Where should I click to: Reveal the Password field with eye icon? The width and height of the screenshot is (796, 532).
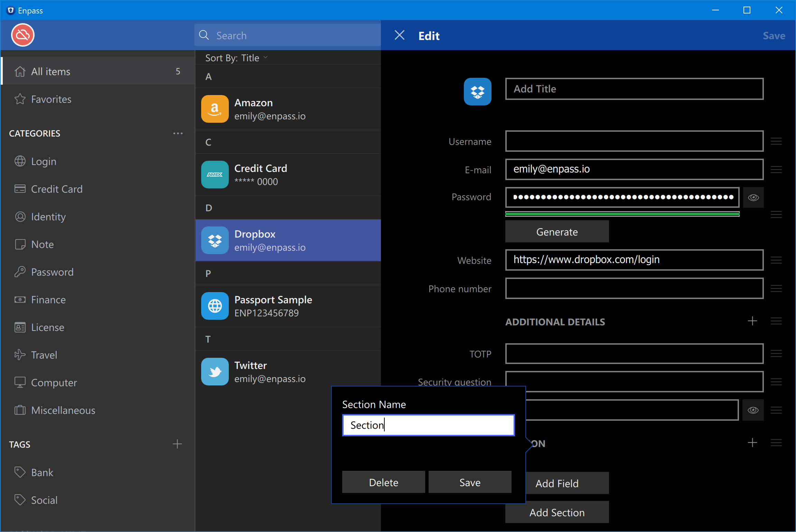click(x=753, y=197)
